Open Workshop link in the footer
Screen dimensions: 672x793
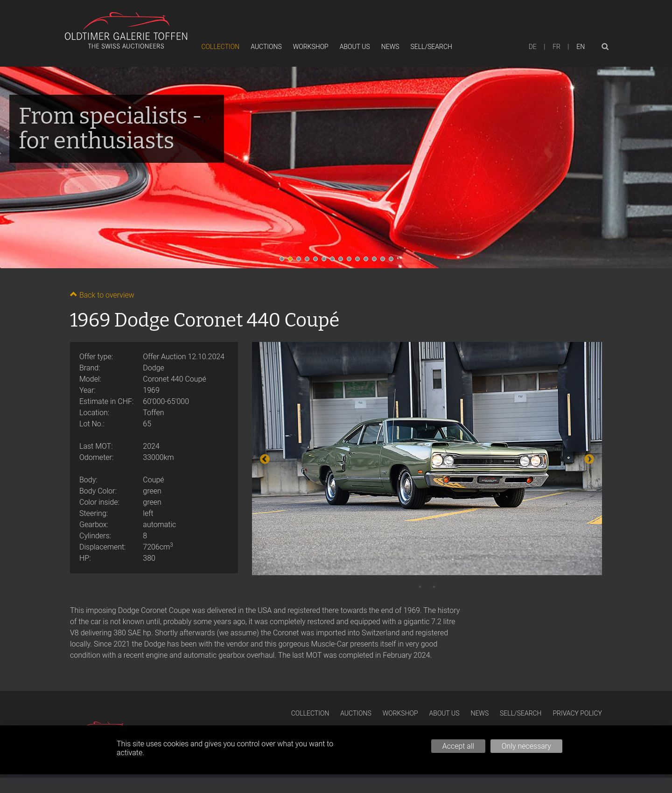click(x=400, y=713)
